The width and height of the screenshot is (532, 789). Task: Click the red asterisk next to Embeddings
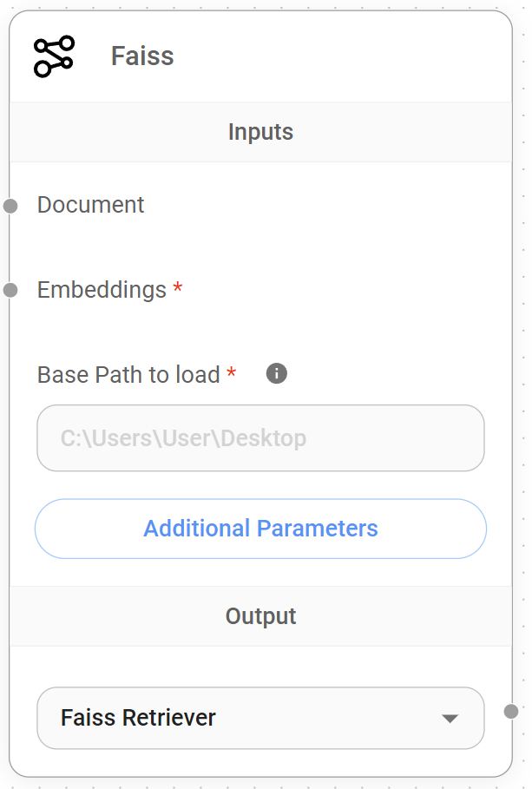[x=178, y=288]
